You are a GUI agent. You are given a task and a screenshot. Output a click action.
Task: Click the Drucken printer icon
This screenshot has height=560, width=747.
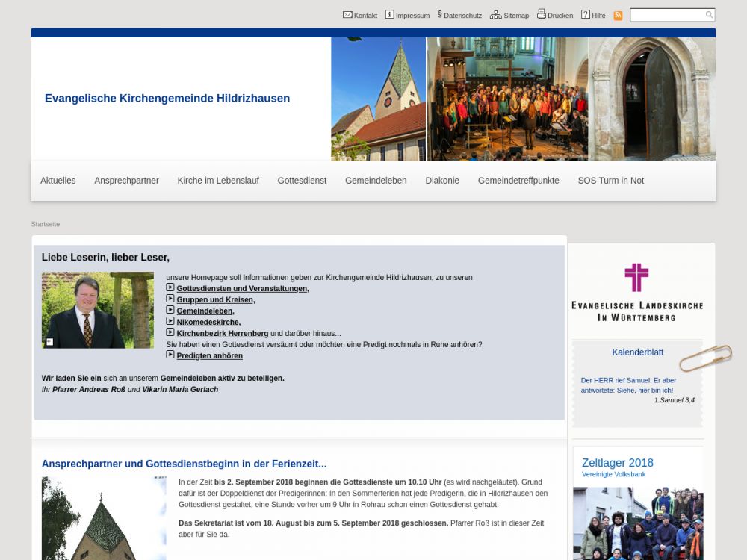(542, 14)
